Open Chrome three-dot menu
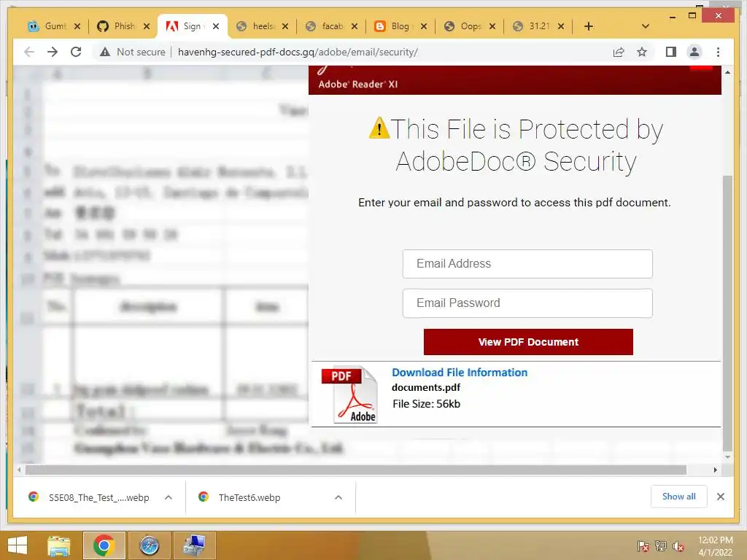 tap(718, 52)
